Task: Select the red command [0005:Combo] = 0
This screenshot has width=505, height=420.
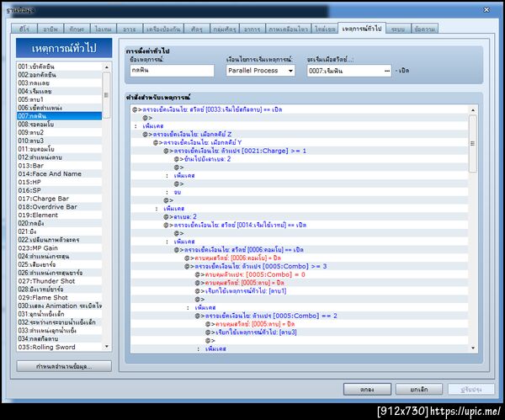Action: (x=300, y=274)
